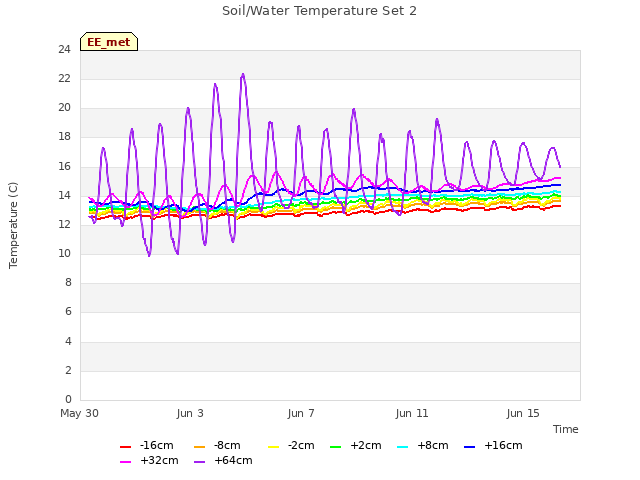Click the 10 y-axis tick label
Image resolution: width=640 pixels, height=480 pixels.
click(x=64, y=253)
